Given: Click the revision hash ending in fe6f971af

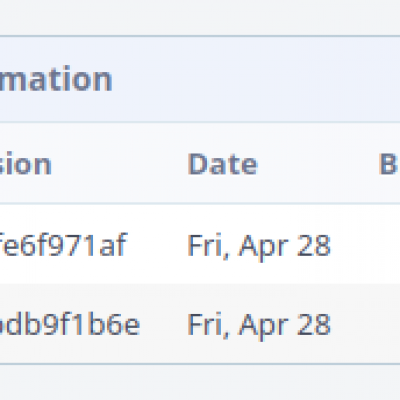Looking at the screenshot, I should [63, 245].
